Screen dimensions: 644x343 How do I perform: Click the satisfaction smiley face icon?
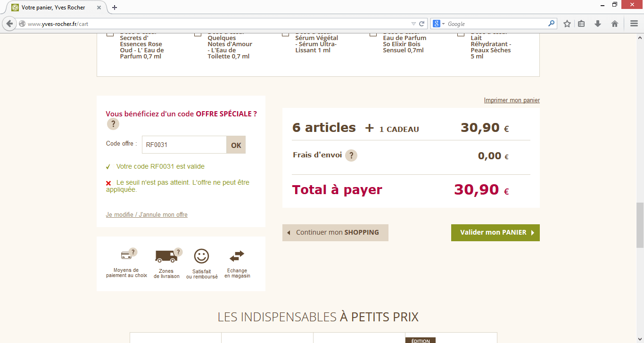[x=201, y=256]
